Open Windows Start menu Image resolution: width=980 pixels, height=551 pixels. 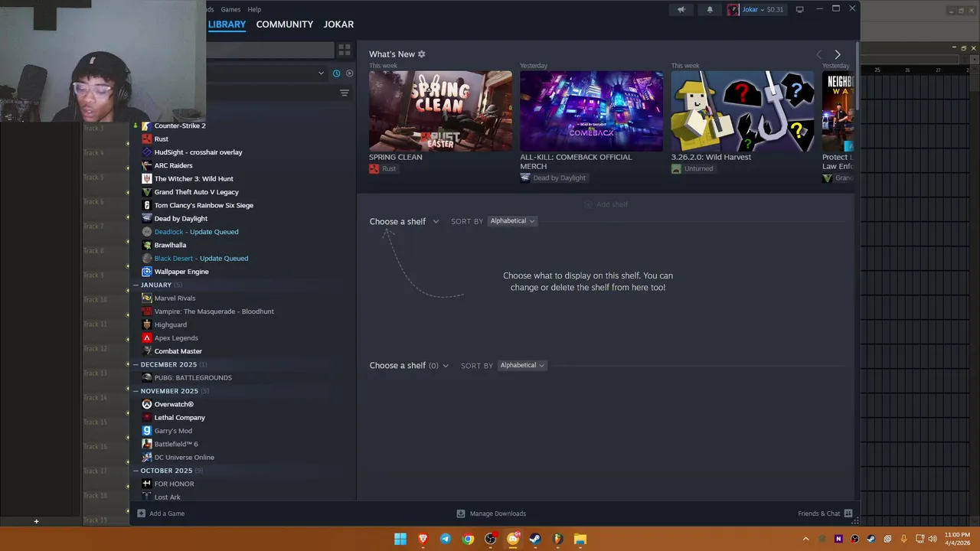click(x=400, y=539)
